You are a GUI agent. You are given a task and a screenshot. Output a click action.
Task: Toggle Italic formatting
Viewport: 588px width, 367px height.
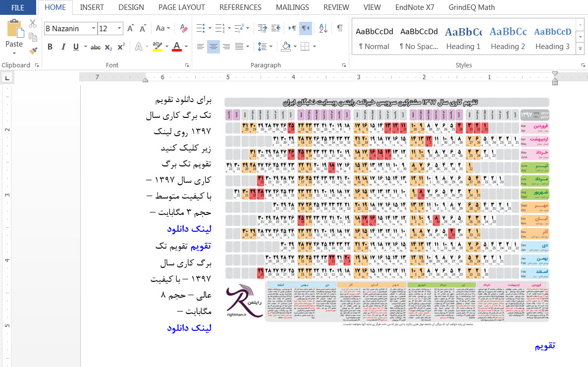[x=63, y=47]
